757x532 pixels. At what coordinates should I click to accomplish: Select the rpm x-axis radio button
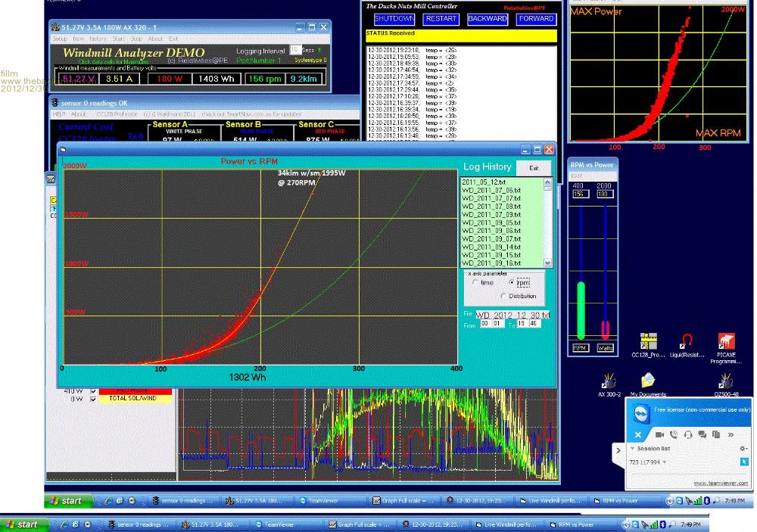pyautogui.click(x=513, y=282)
